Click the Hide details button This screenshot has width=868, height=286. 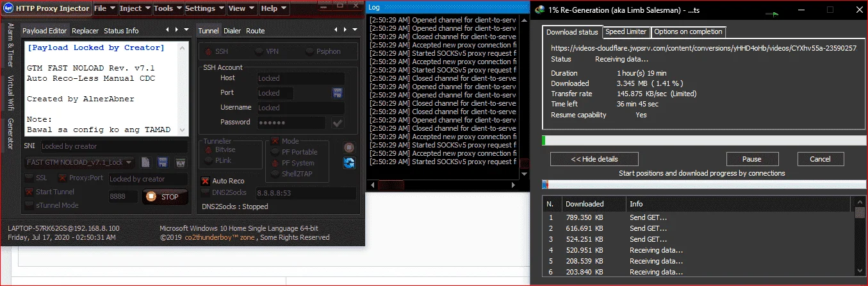[x=594, y=159]
